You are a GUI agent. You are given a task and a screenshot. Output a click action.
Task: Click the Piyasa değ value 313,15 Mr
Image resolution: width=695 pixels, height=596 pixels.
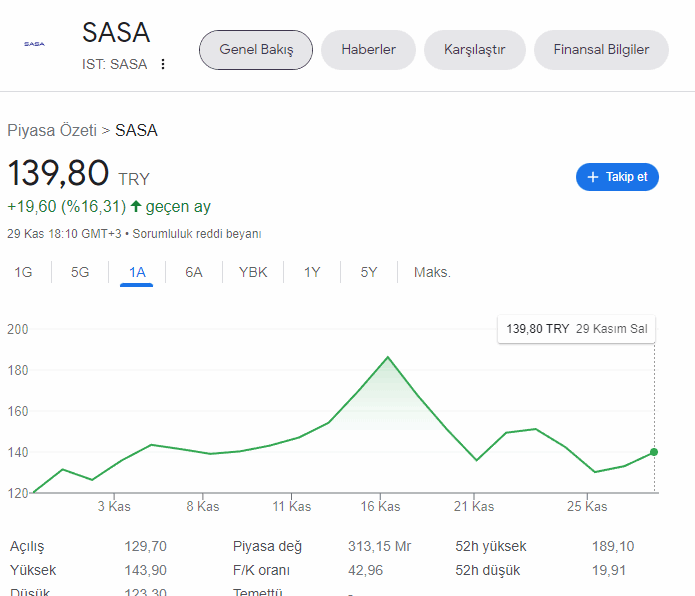(379, 546)
